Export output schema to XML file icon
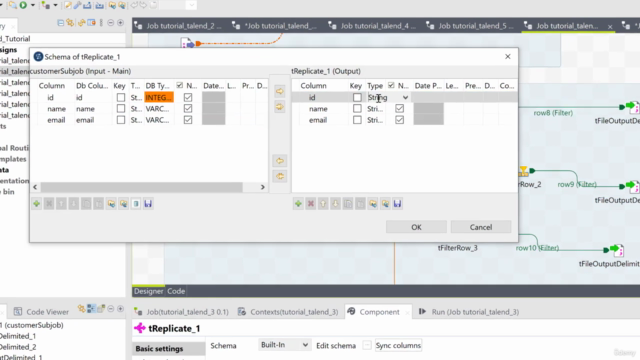 385,204
